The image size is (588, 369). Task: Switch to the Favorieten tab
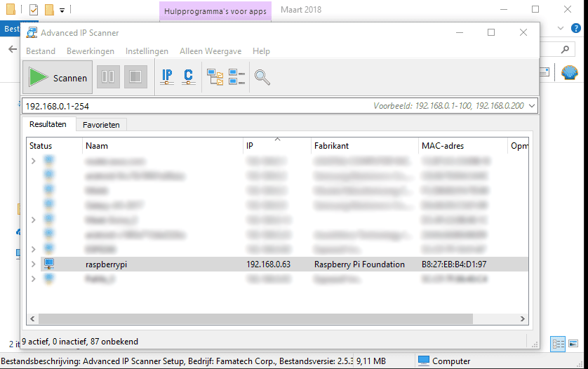(x=101, y=125)
